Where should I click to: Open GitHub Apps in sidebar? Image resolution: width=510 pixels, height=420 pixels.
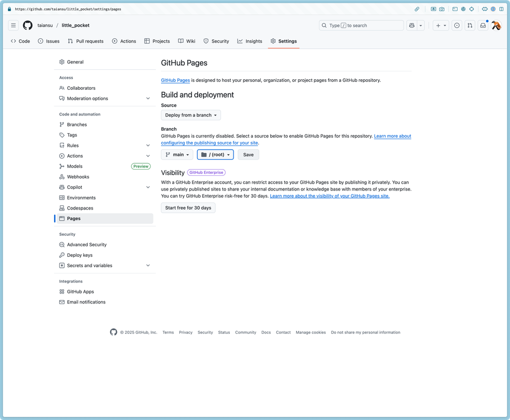[105, 292]
